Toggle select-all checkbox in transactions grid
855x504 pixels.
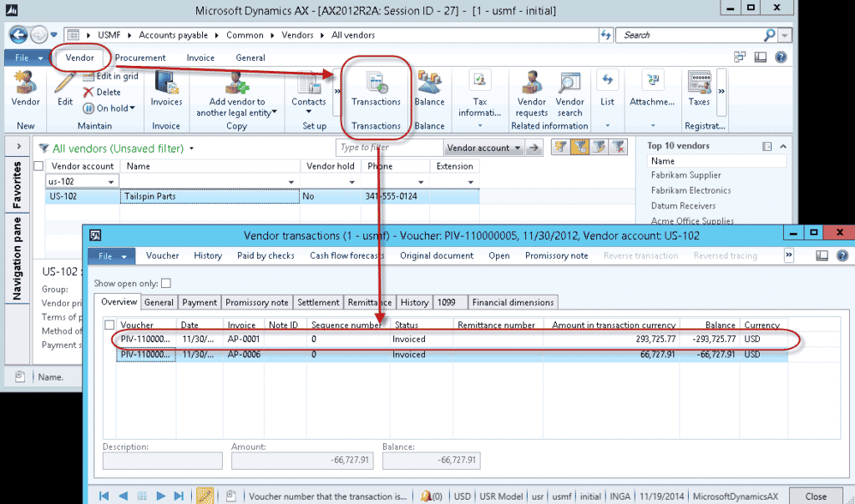click(x=109, y=325)
